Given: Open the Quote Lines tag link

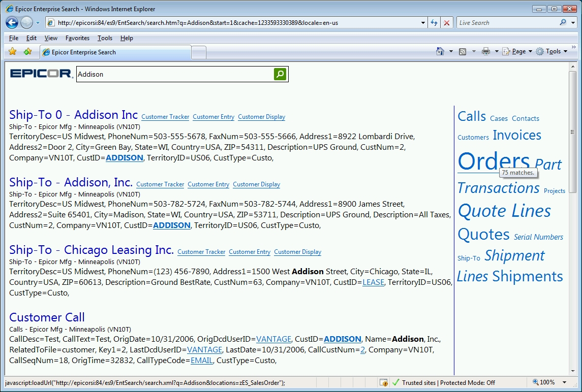Looking at the screenshot, I should click(504, 211).
